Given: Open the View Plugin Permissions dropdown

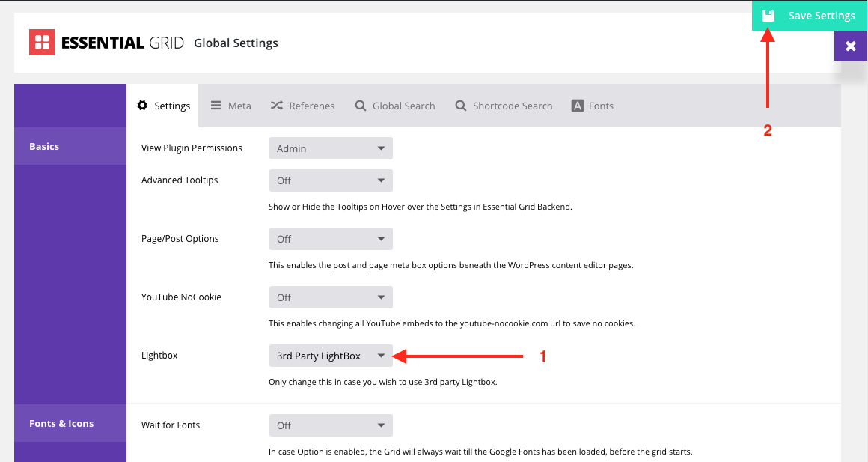Looking at the screenshot, I should tap(331, 148).
